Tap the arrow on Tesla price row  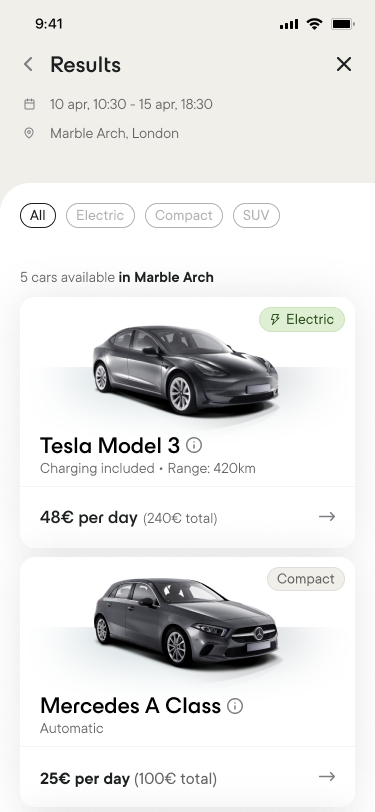(x=327, y=516)
